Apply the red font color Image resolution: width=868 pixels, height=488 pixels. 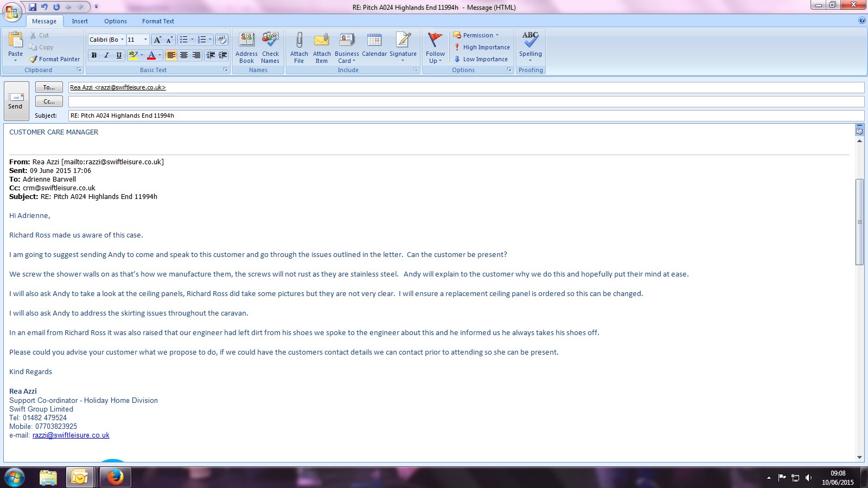151,55
